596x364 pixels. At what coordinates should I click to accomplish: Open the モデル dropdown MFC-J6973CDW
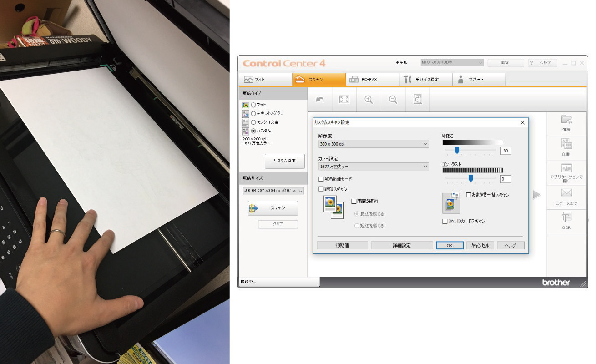tap(452, 63)
